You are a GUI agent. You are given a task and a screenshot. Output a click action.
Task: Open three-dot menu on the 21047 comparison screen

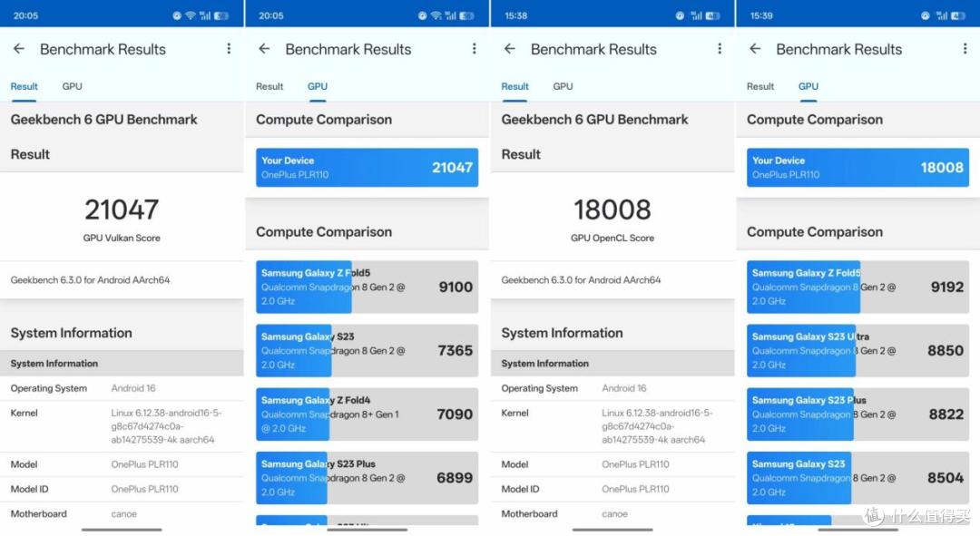pyautogui.click(x=475, y=49)
